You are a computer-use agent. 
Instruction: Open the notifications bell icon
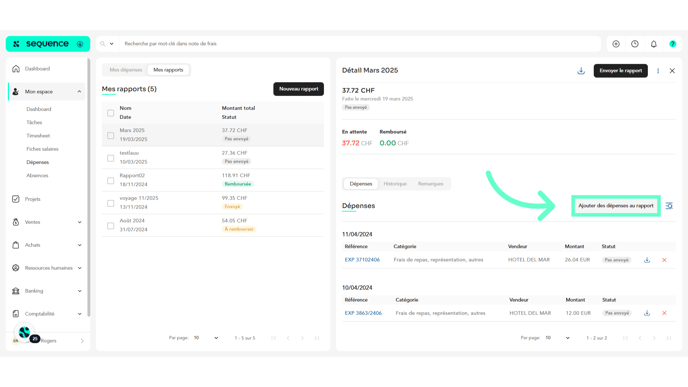(654, 44)
